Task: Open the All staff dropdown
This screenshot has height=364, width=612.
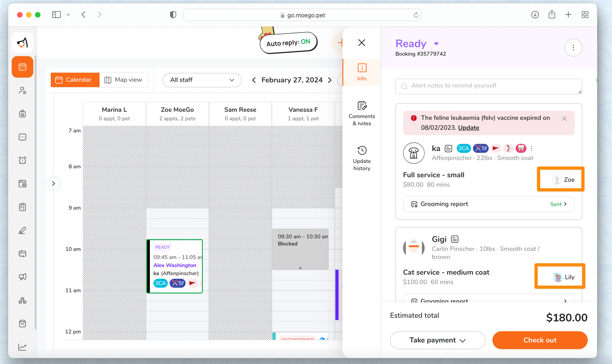Action: 202,80
